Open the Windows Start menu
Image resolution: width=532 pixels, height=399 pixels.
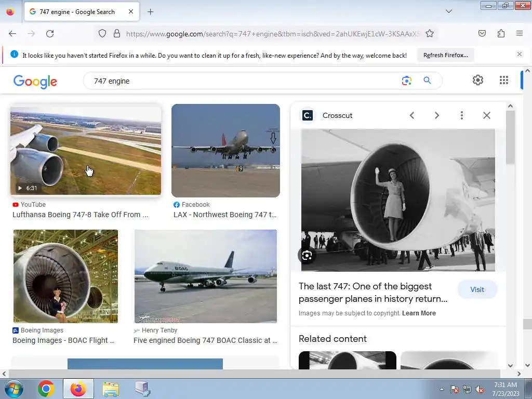[14, 389]
